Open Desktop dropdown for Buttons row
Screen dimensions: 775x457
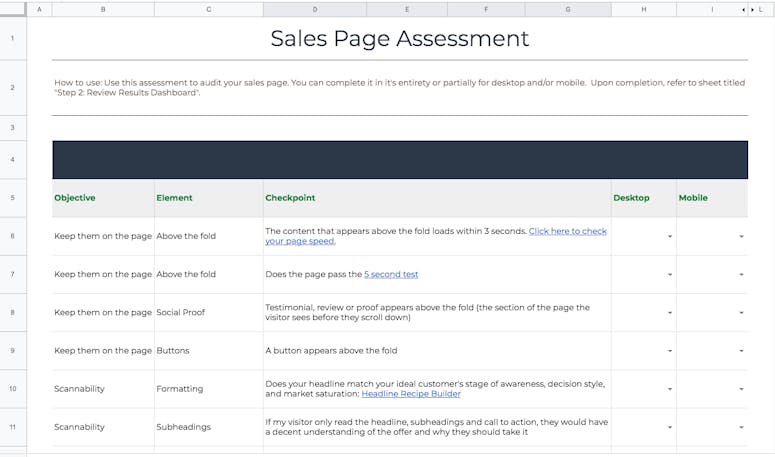click(670, 351)
